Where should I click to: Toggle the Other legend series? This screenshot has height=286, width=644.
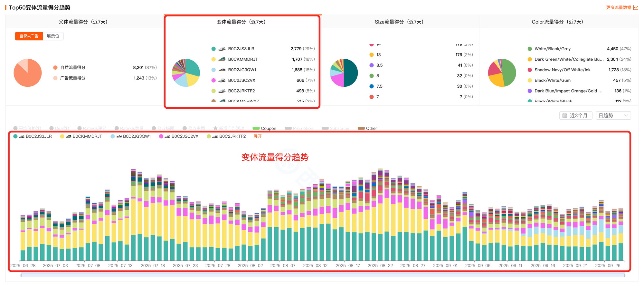tap(367, 128)
